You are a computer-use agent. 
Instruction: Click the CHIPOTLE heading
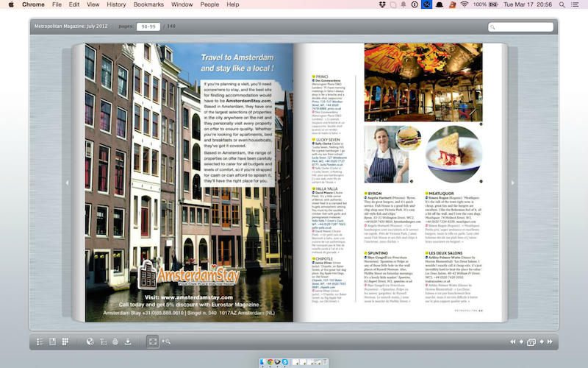point(324,259)
